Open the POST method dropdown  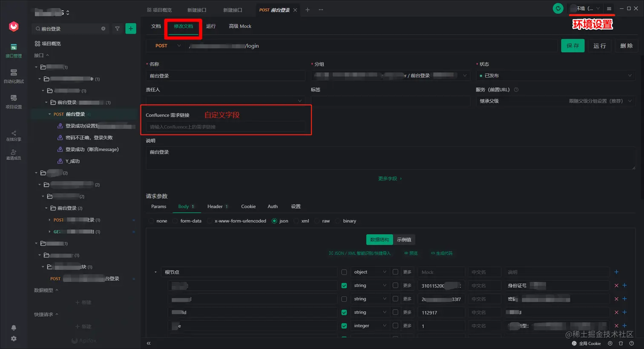pos(167,46)
